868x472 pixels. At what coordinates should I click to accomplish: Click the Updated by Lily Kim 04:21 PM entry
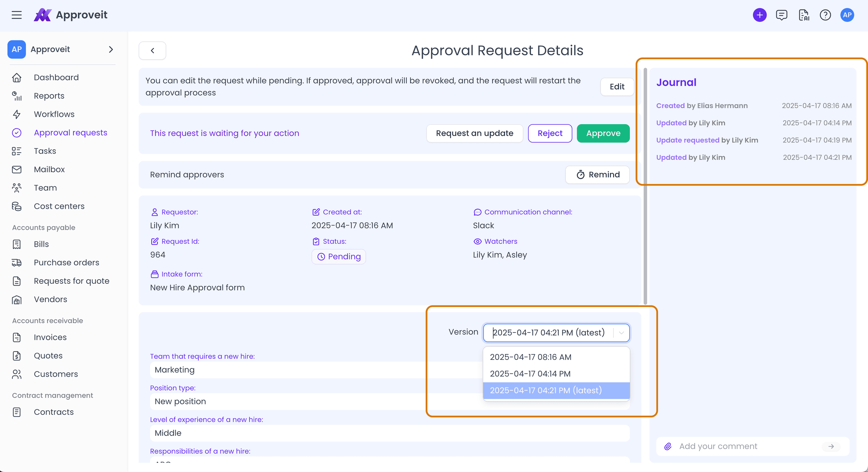(753, 158)
